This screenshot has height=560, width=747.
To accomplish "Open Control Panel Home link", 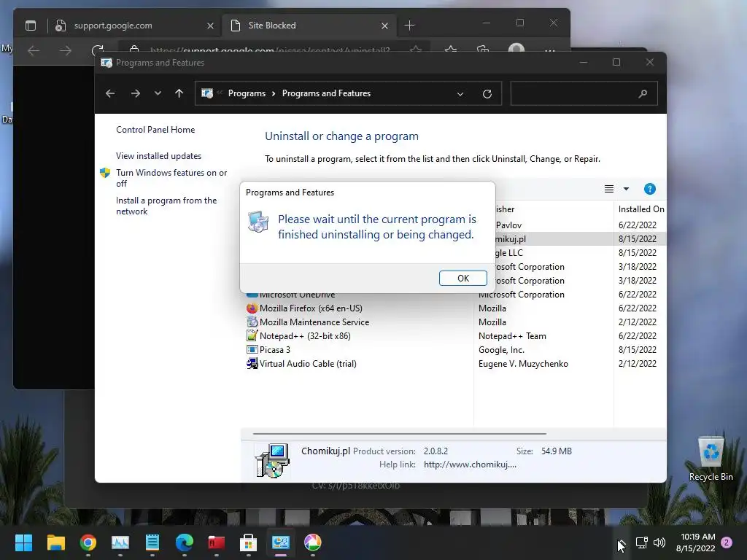I will (x=155, y=130).
